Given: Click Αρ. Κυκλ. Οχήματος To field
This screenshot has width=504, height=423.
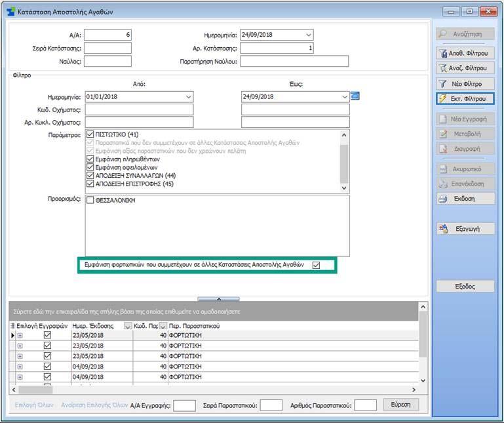Looking at the screenshot, I should pos(296,122).
